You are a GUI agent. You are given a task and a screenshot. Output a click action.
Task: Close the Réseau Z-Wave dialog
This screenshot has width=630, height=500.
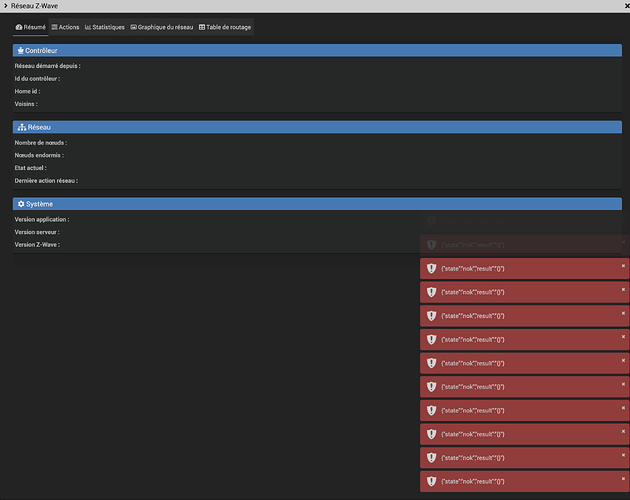tap(627, 6)
